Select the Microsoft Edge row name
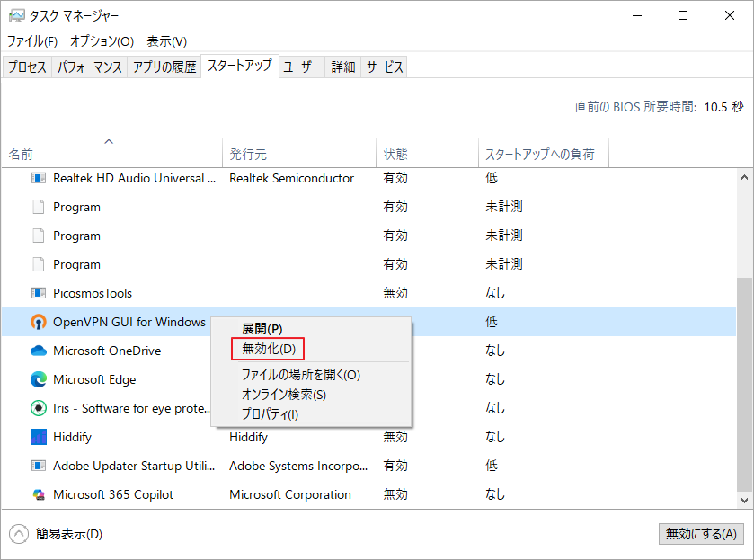The image size is (754, 560). pyautogui.click(x=94, y=379)
